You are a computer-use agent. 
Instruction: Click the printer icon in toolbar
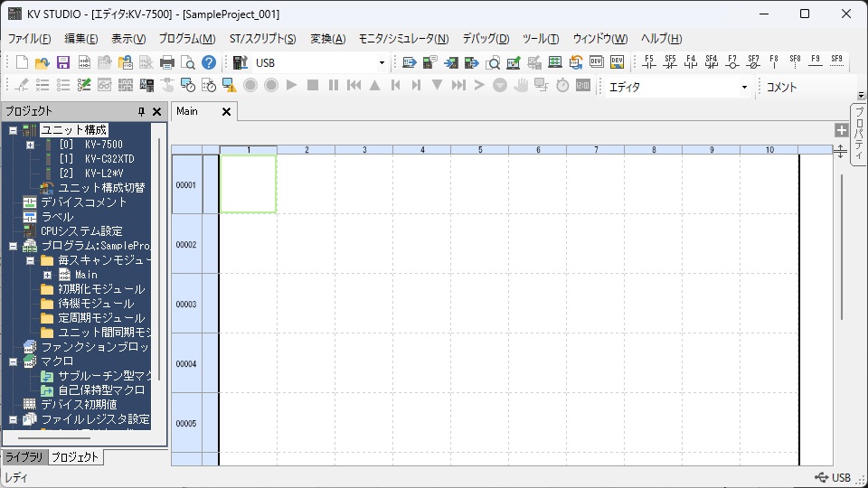pos(166,63)
